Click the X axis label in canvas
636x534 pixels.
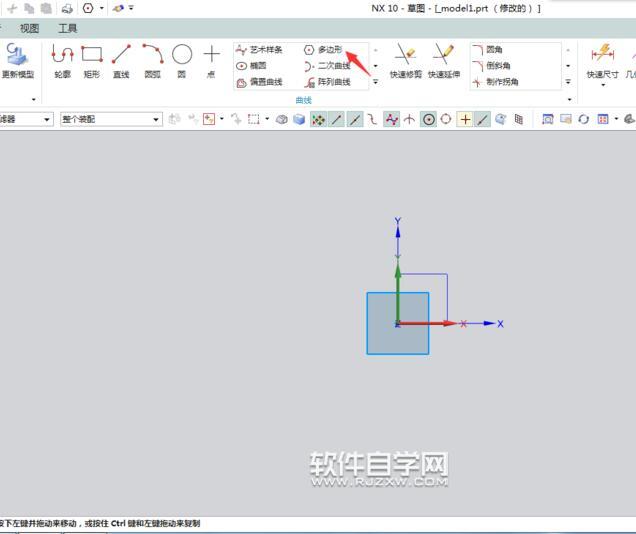500,324
